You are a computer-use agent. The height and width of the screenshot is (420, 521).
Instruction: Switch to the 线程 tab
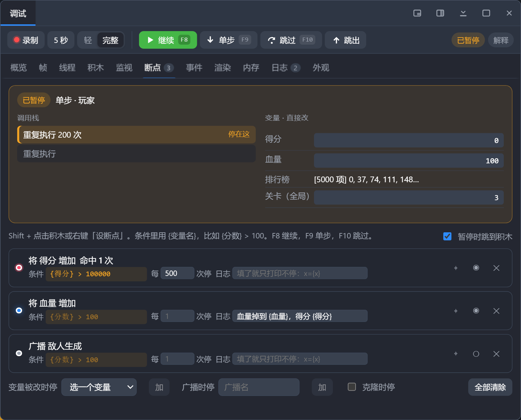(x=67, y=68)
